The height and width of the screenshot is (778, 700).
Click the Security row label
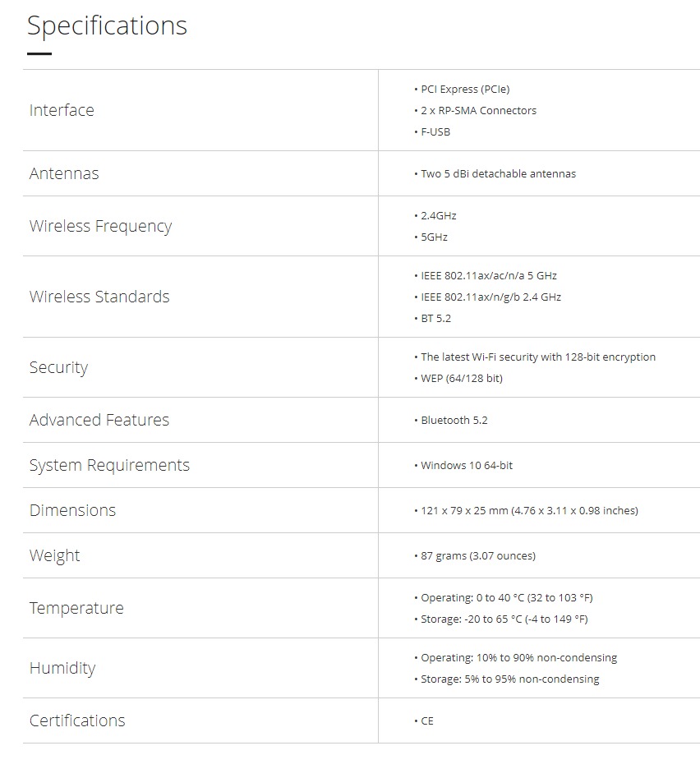pos(58,367)
